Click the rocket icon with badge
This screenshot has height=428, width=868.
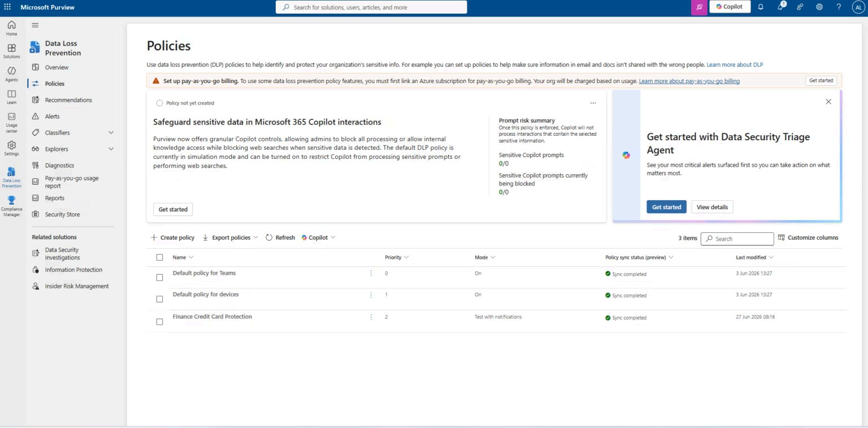tap(780, 7)
